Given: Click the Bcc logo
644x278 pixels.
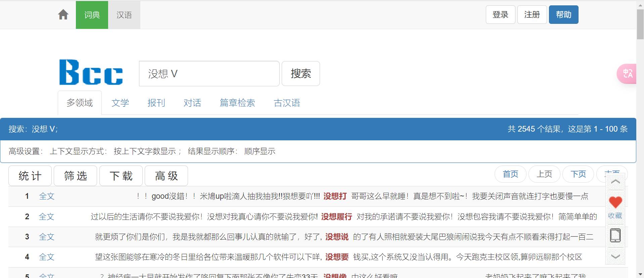Looking at the screenshot, I should pyautogui.click(x=91, y=72).
